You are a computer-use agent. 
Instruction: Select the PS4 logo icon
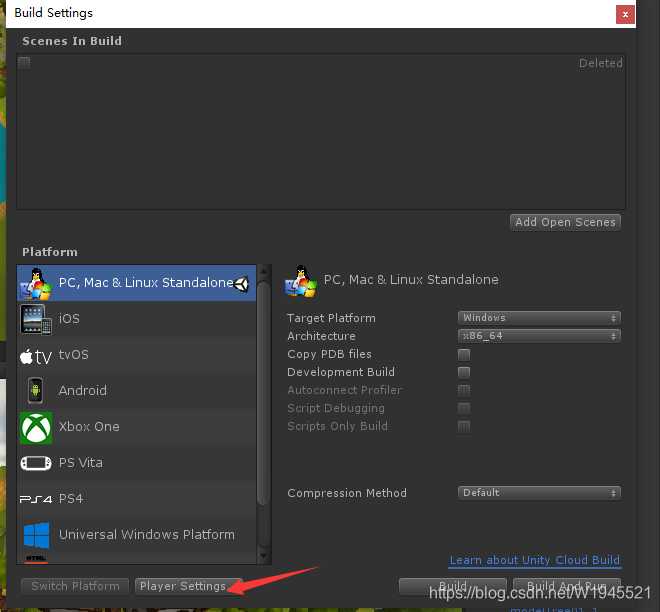click(x=36, y=499)
